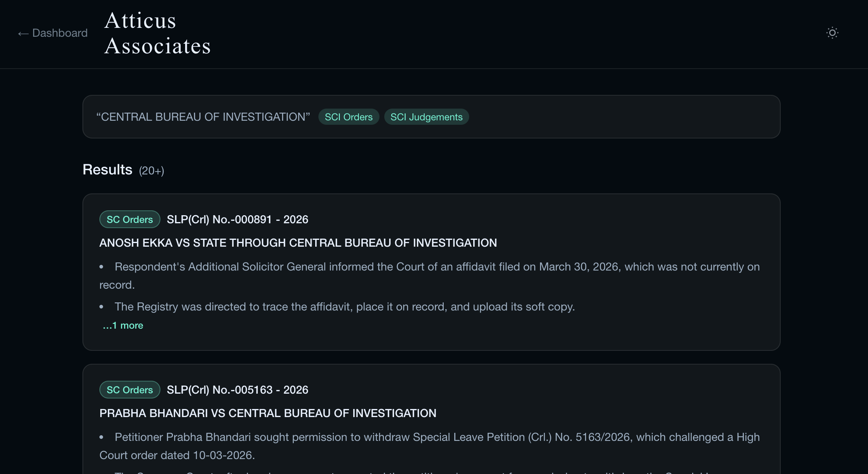Click SC Orders badge on Prabha Bhandari result
This screenshot has width=868, height=474.
pyautogui.click(x=130, y=390)
